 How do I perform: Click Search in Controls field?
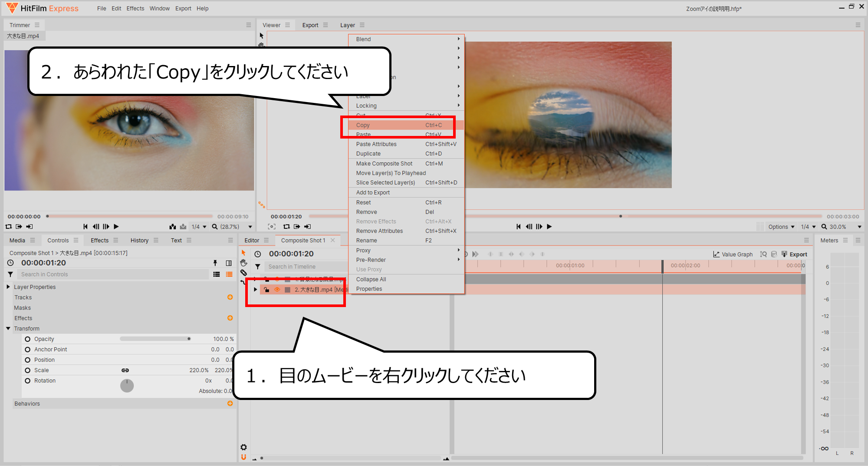pyautogui.click(x=113, y=274)
